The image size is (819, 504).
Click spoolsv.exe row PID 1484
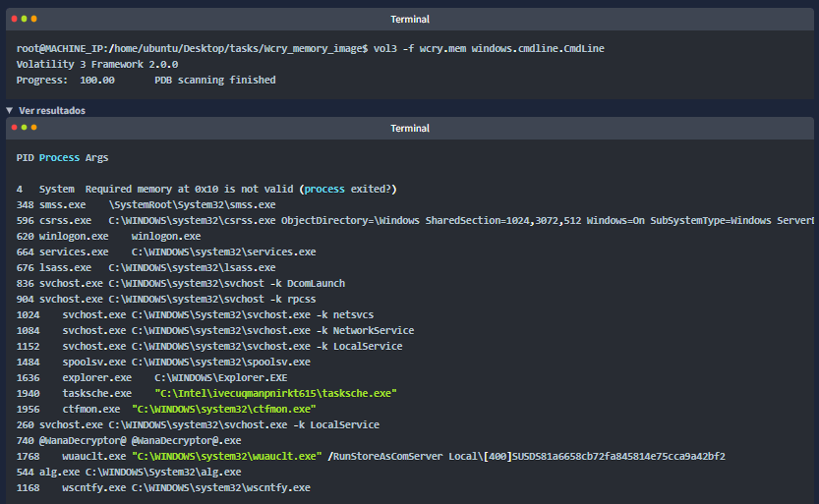coord(163,362)
